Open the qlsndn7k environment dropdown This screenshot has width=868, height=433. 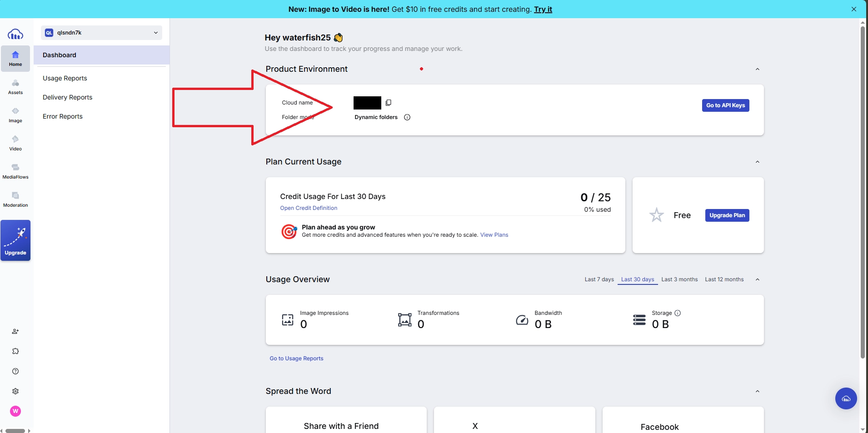[x=101, y=33]
